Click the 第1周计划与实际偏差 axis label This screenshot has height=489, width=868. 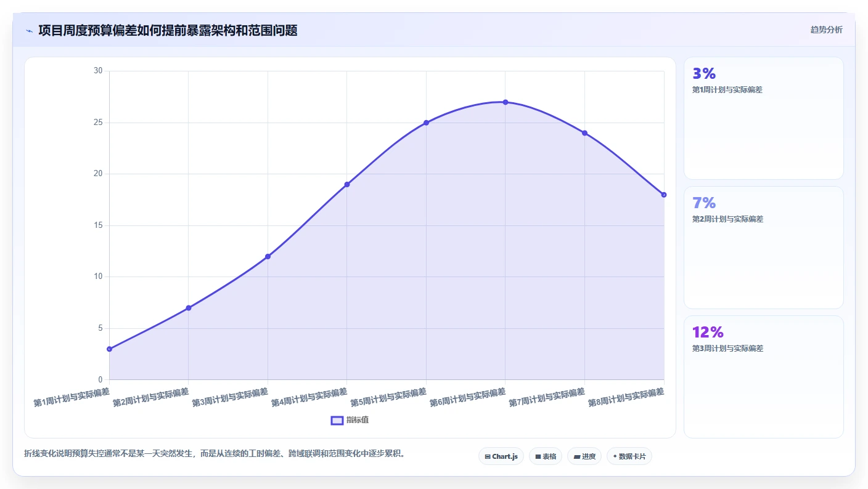72,397
